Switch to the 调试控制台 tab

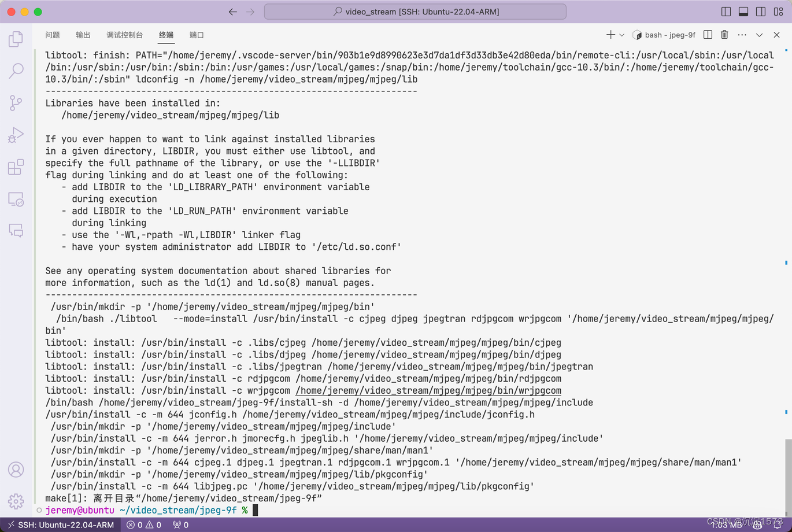point(125,35)
